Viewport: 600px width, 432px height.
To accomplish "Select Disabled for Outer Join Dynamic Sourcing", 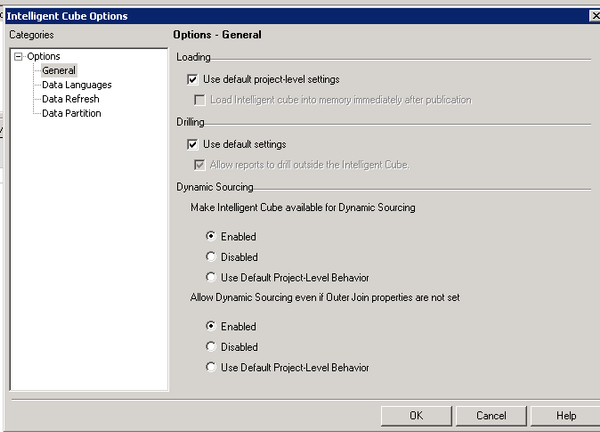I will (x=210, y=347).
